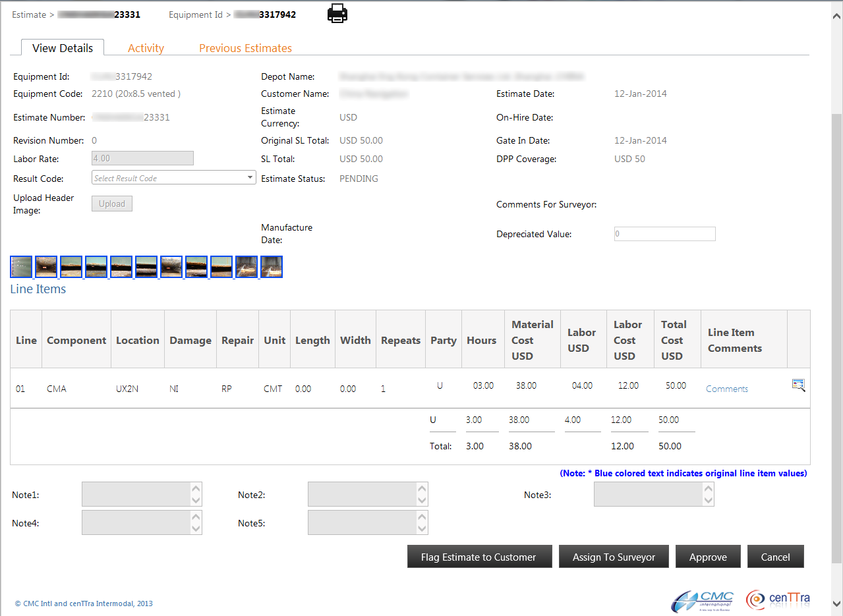The height and width of the screenshot is (616, 843).
Task: Click the cenTTra logo
Action: point(778,600)
